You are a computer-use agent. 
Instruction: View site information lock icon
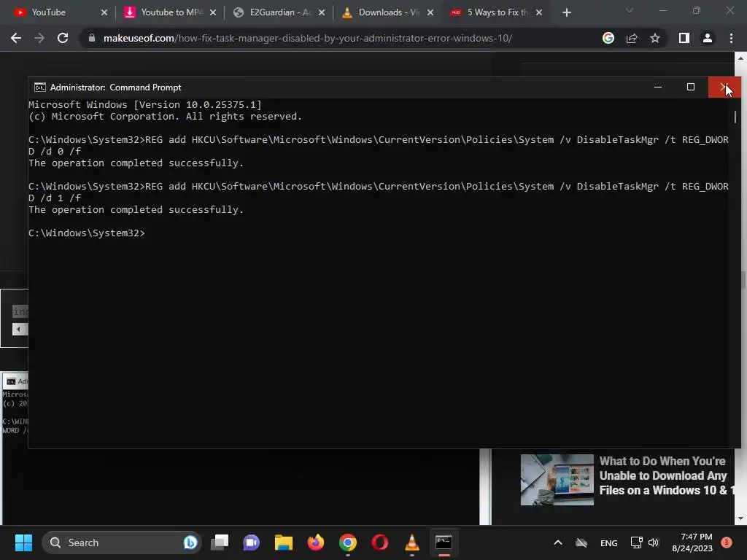pyautogui.click(x=92, y=38)
